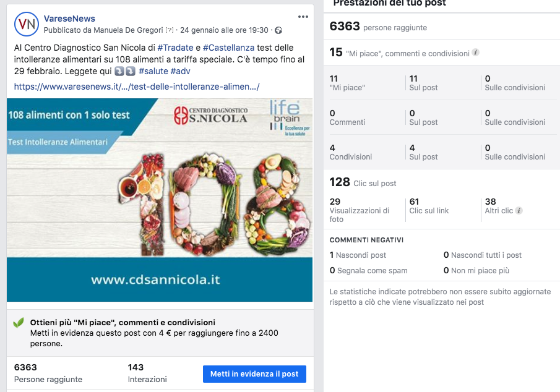Viewport: 560px width, 392px height.
Task: Open the #Castellanza hashtag
Action: (x=228, y=48)
